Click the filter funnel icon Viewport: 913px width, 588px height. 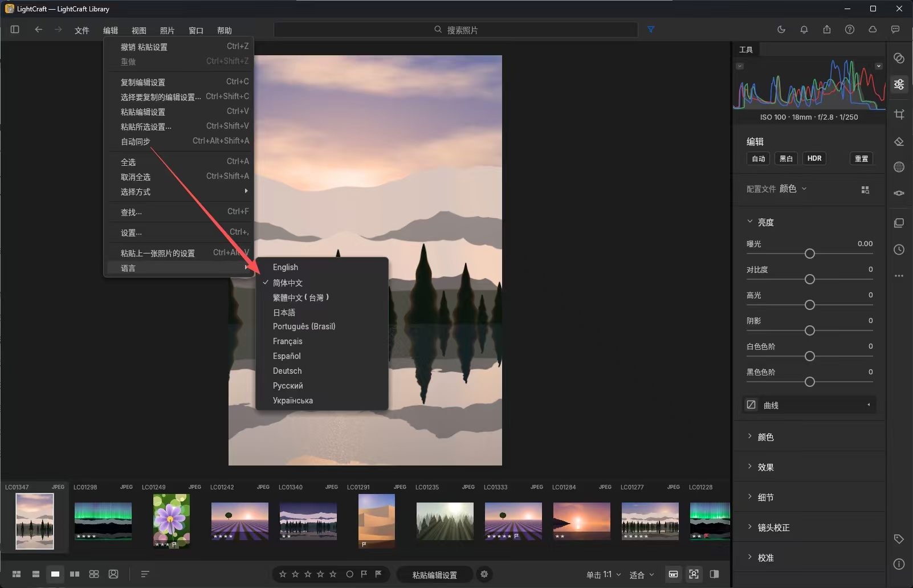tap(651, 30)
